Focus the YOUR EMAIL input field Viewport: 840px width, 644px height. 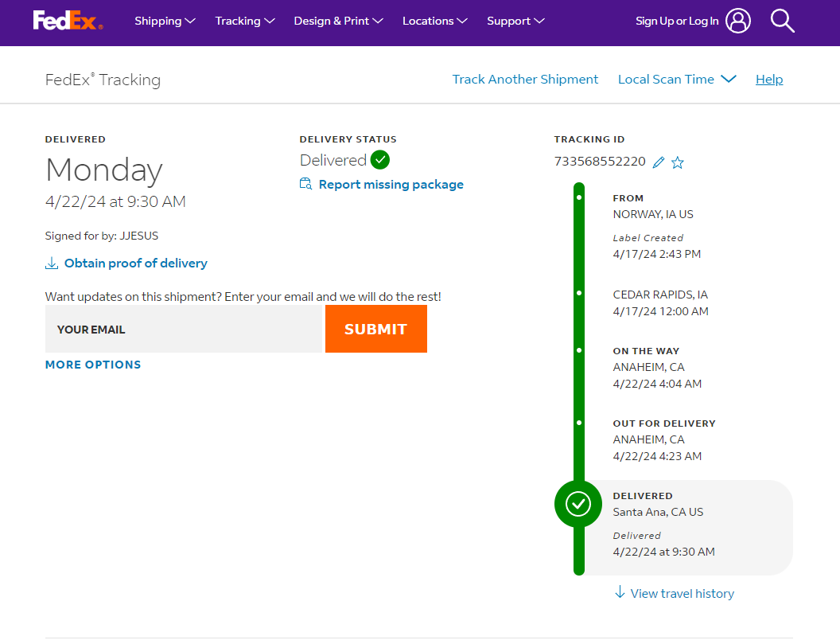pos(184,329)
